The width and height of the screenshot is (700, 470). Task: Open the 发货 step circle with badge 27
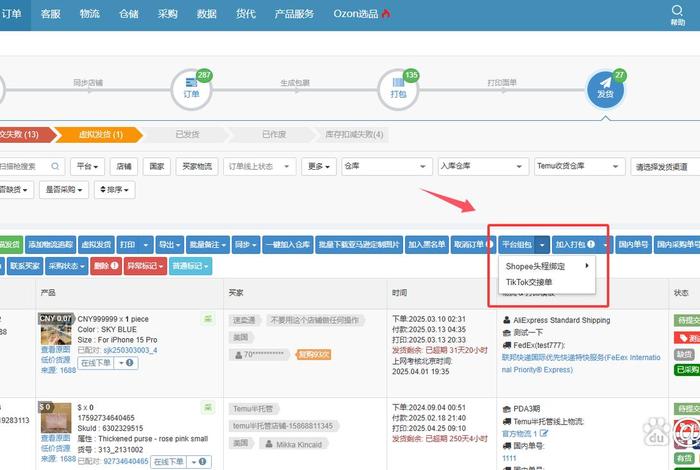point(605,89)
